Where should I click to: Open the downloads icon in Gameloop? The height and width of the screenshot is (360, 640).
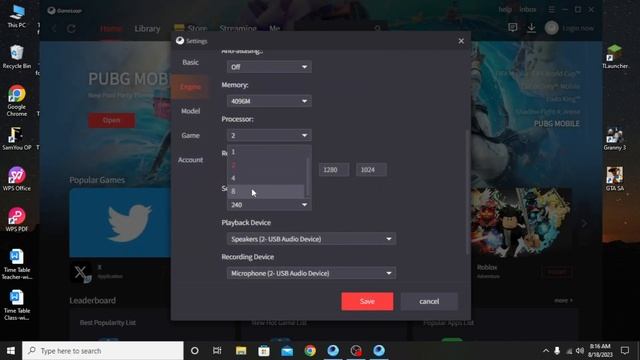pos(531,28)
